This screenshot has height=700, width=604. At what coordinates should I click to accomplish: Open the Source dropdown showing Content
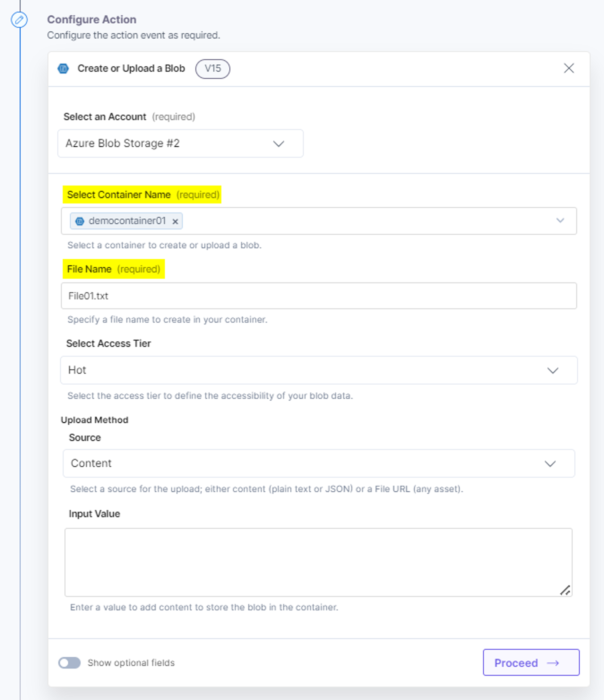pyautogui.click(x=319, y=463)
